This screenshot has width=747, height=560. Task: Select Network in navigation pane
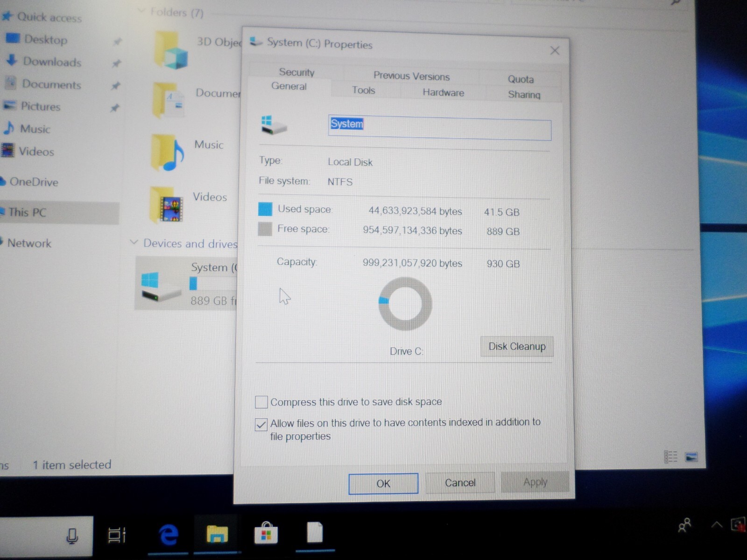(29, 243)
